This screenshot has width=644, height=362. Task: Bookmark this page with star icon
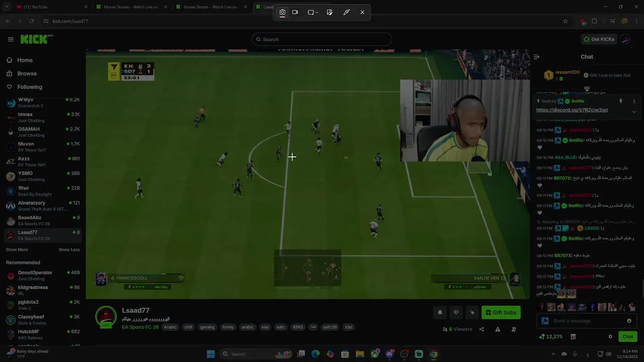pos(566,21)
